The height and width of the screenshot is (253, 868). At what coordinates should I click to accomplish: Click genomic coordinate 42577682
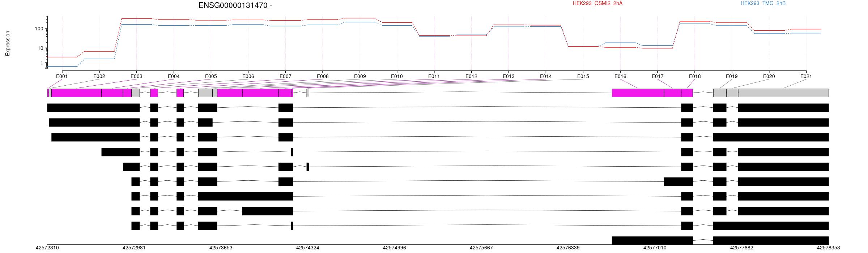point(742,248)
